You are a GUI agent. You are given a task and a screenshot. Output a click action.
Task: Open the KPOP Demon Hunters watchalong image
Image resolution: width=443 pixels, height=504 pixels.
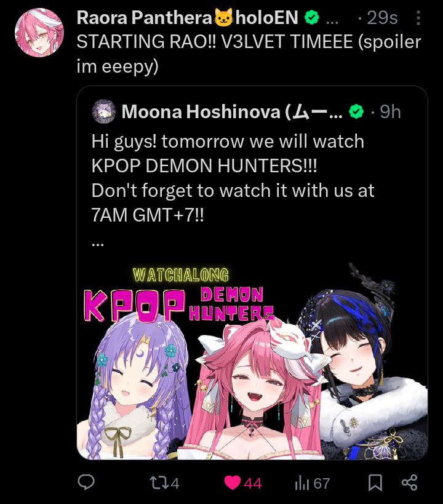point(252,361)
